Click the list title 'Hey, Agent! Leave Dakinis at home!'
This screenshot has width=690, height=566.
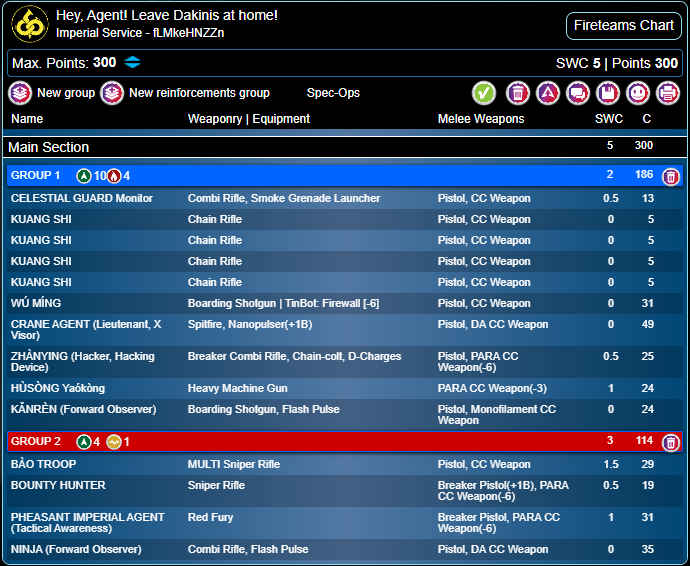(167, 15)
